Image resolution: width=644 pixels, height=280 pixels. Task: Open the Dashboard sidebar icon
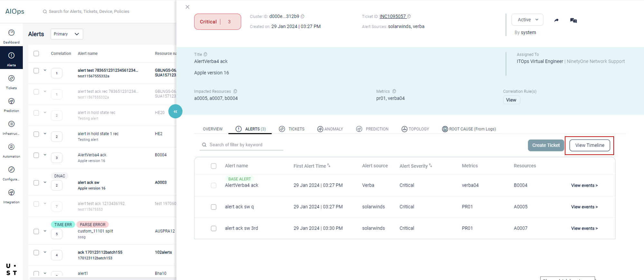click(11, 33)
